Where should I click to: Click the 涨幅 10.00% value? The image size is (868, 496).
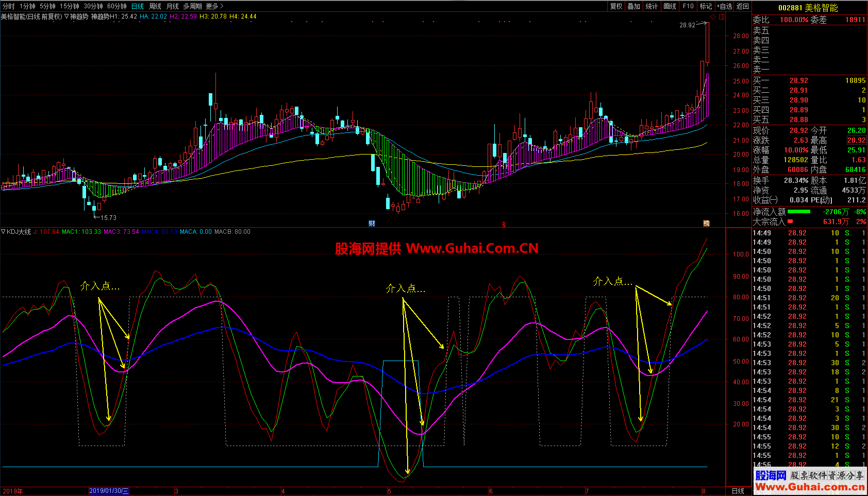coord(796,150)
